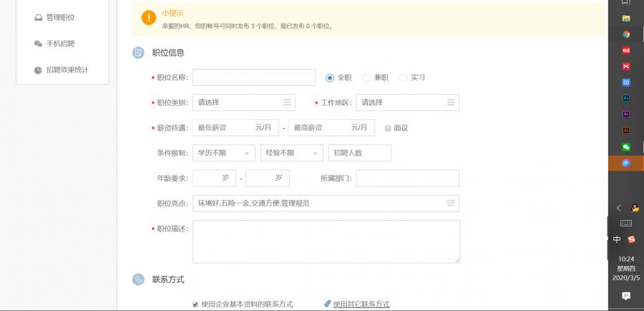Click the 职位名称 input field
Image resolution: width=644 pixels, height=311 pixels.
coord(253,77)
